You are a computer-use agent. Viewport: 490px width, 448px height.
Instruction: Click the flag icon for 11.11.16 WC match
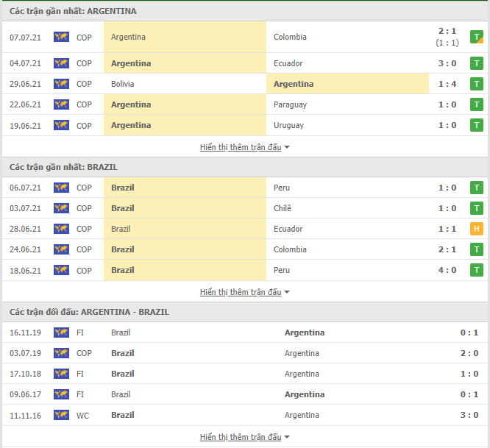61,415
